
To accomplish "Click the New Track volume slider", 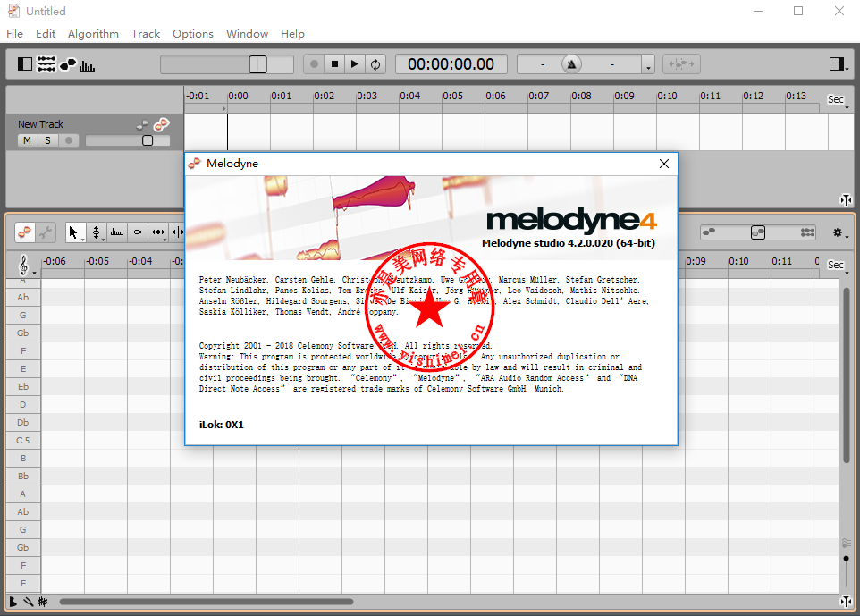I will [x=128, y=140].
